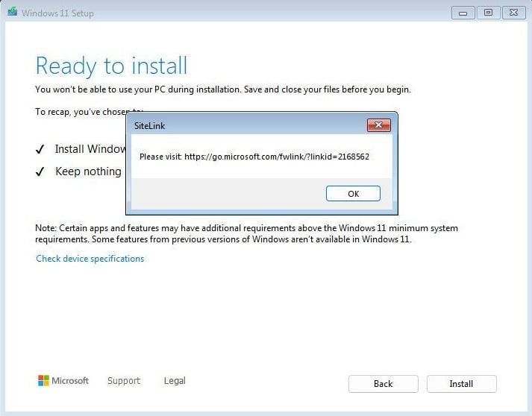532x416 pixels.
Task: Click the Install button
Action: click(461, 384)
